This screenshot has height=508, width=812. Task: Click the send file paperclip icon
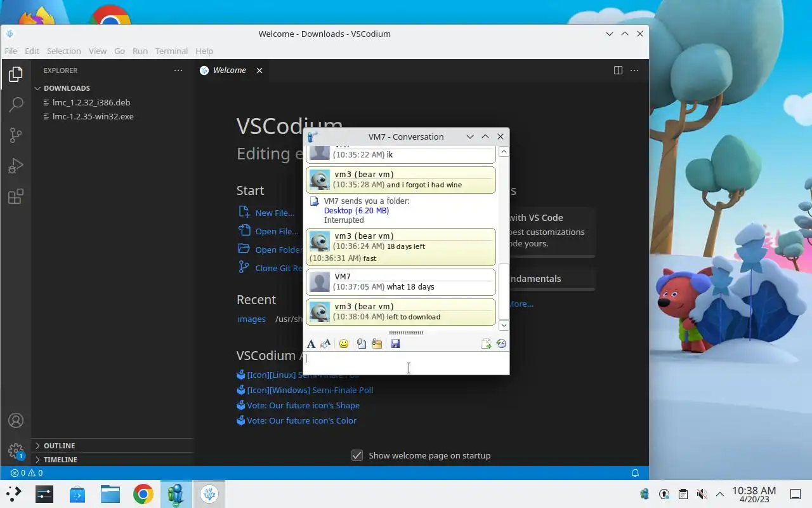coord(361,344)
